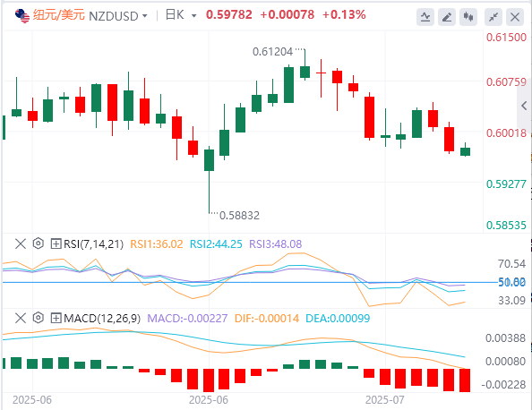Remove the RSI indicator panel

coord(21,243)
